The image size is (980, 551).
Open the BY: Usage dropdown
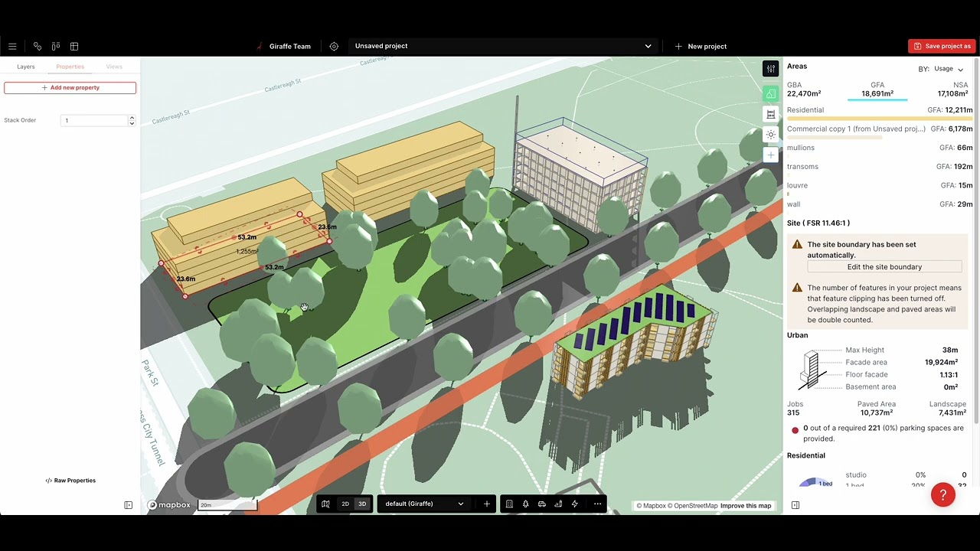(941, 69)
